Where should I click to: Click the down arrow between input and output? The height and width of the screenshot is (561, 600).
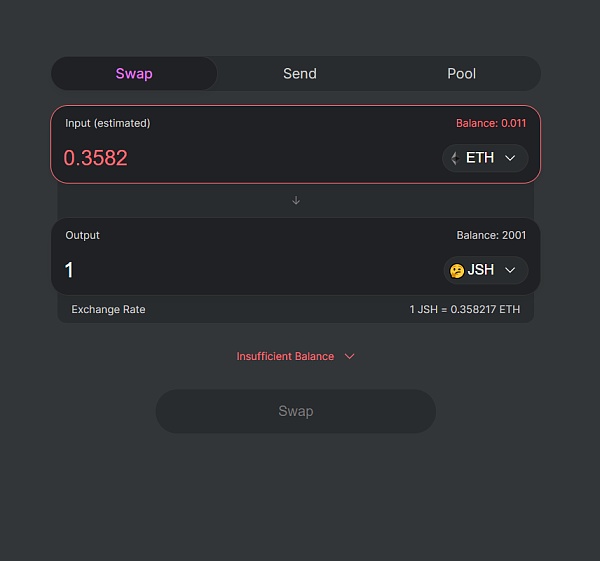click(x=296, y=200)
